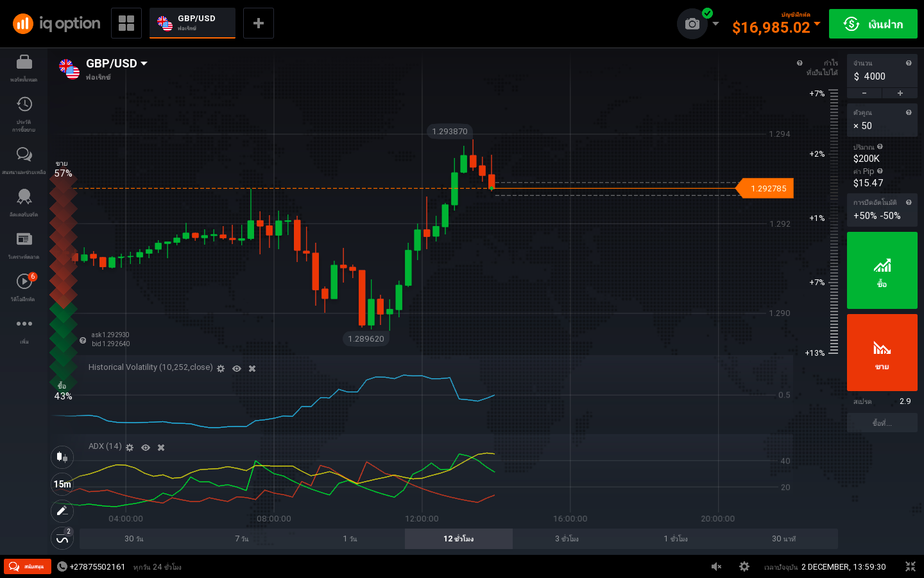Click spread value 2.9
This screenshot has height=578, width=924.
905,401
